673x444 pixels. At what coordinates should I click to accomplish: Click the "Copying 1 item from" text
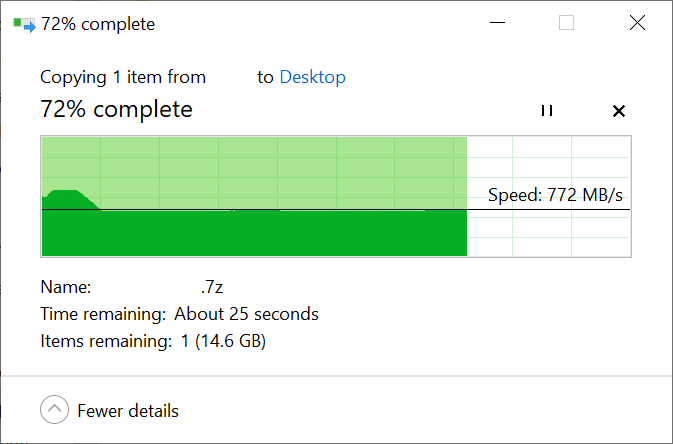[x=123, y=77]
